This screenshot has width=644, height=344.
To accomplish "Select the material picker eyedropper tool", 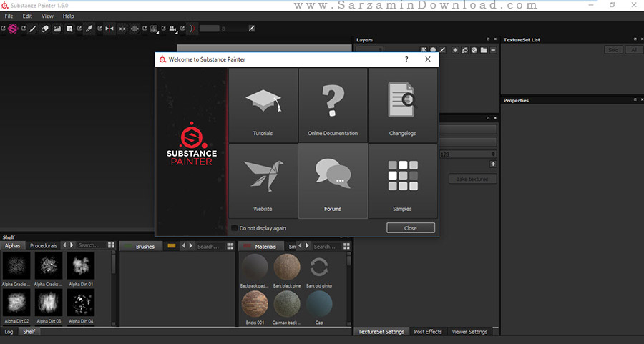I will point(89,29).
